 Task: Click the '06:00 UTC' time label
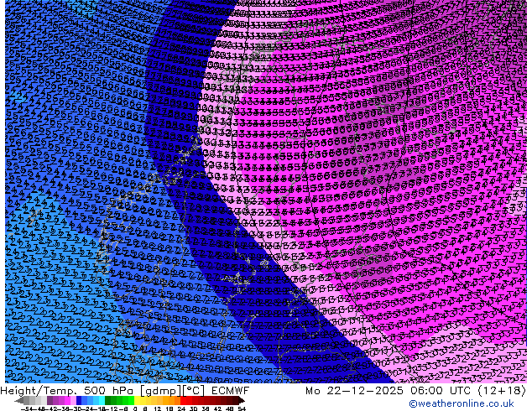pyautogui.click(x=442, y=391)
